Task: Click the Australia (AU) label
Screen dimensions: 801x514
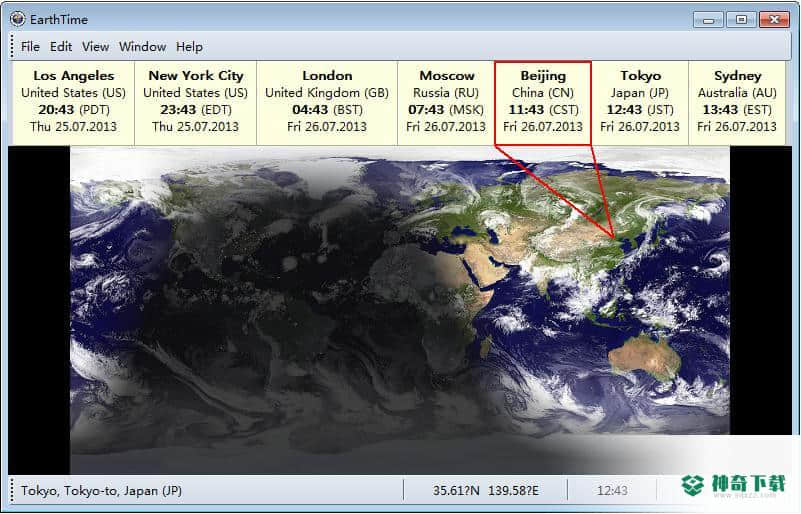Action: pyautogui.click(x=737, y=92)
